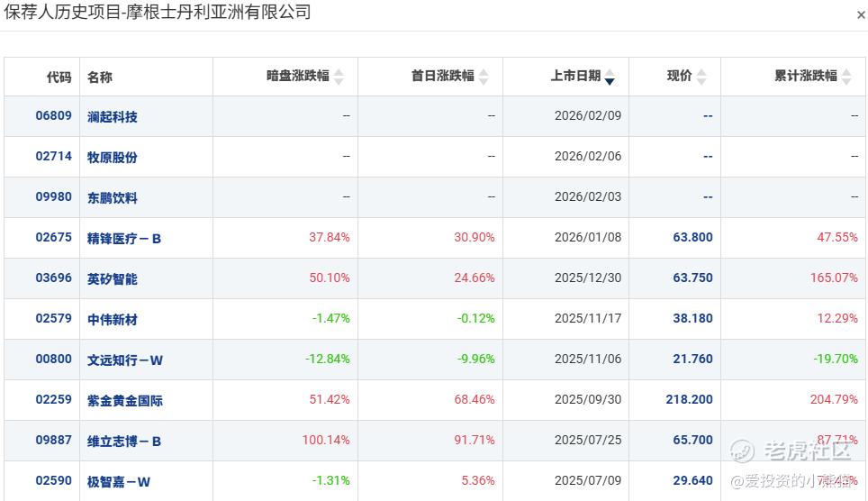Viewport: 868px width, 501px height.
Task: Click first-day change -9.96%
Action: (x=476, y=359)
